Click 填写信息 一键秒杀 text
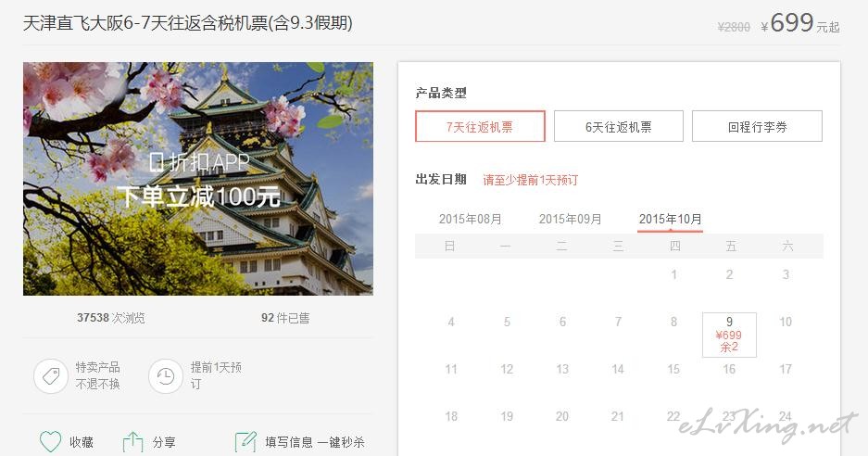This screenshot has width=868, height=456. (x=314, y=442)
